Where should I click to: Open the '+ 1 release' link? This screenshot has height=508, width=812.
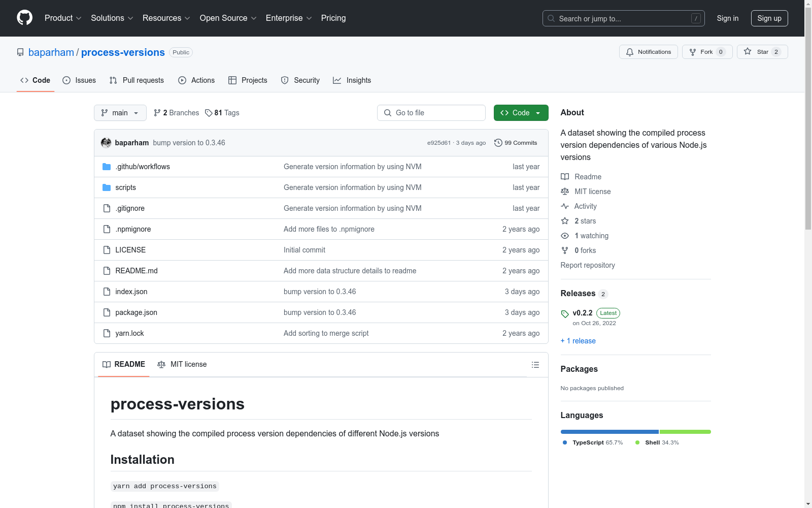tap(578, 341)
